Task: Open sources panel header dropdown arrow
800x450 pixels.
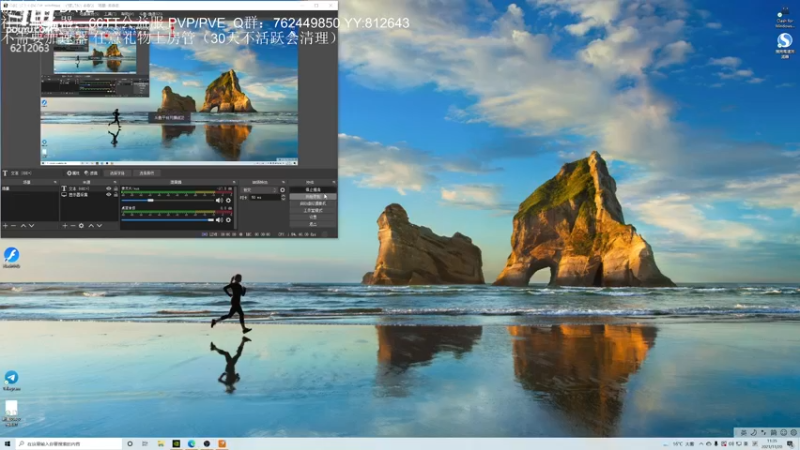Action: 115,182
